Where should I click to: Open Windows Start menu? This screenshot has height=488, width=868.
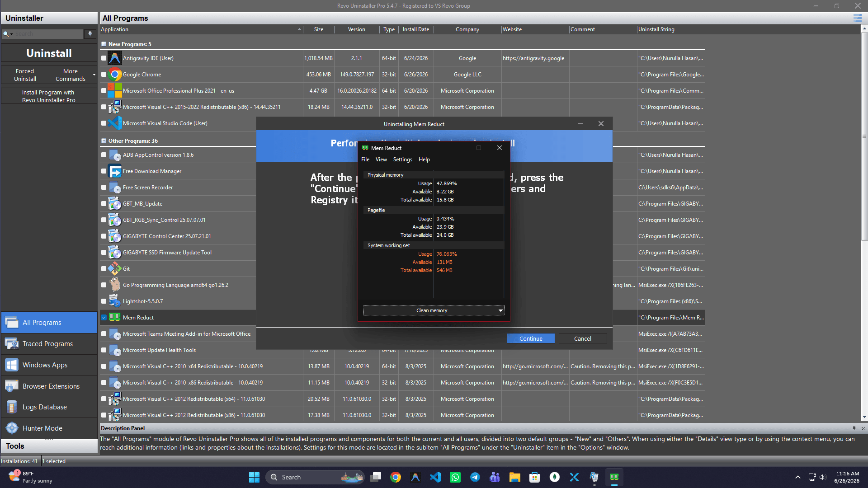point(254,477)
